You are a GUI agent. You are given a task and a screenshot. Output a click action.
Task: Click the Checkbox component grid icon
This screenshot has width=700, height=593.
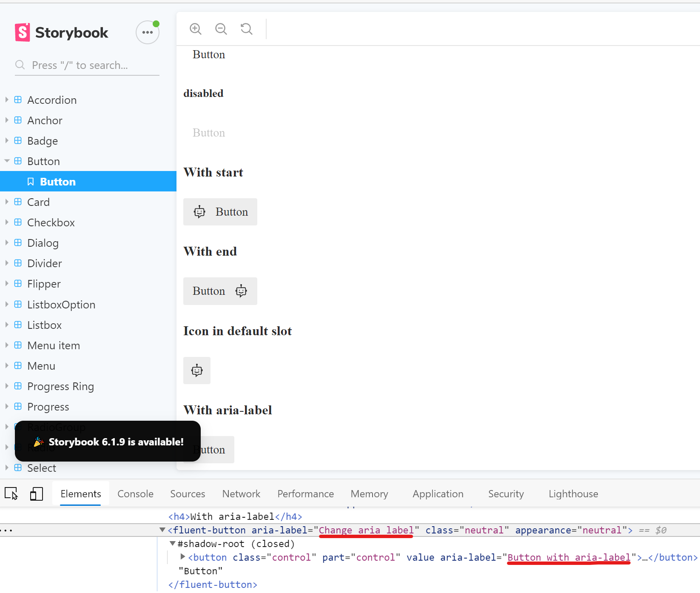[18, 222]
